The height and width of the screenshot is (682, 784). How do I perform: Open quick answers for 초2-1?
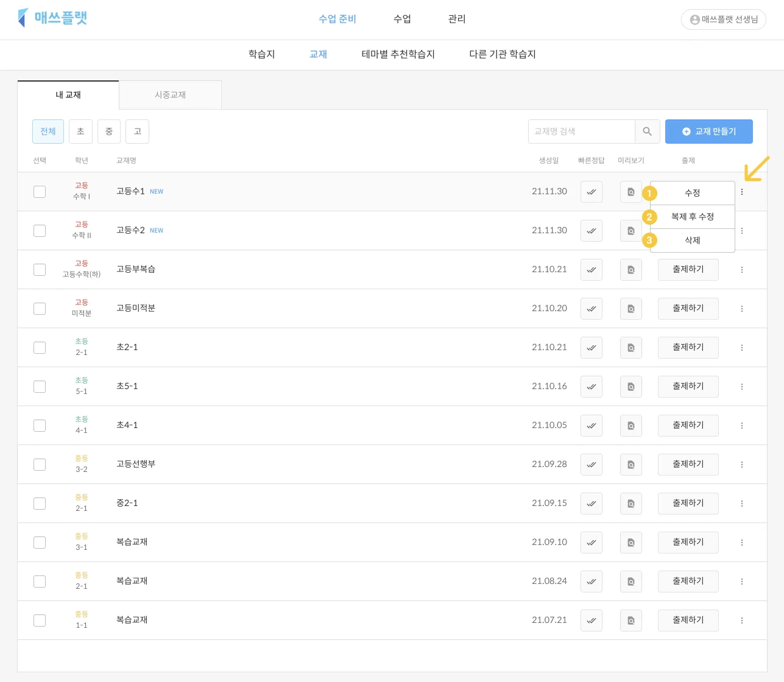(x=592, y=348)
